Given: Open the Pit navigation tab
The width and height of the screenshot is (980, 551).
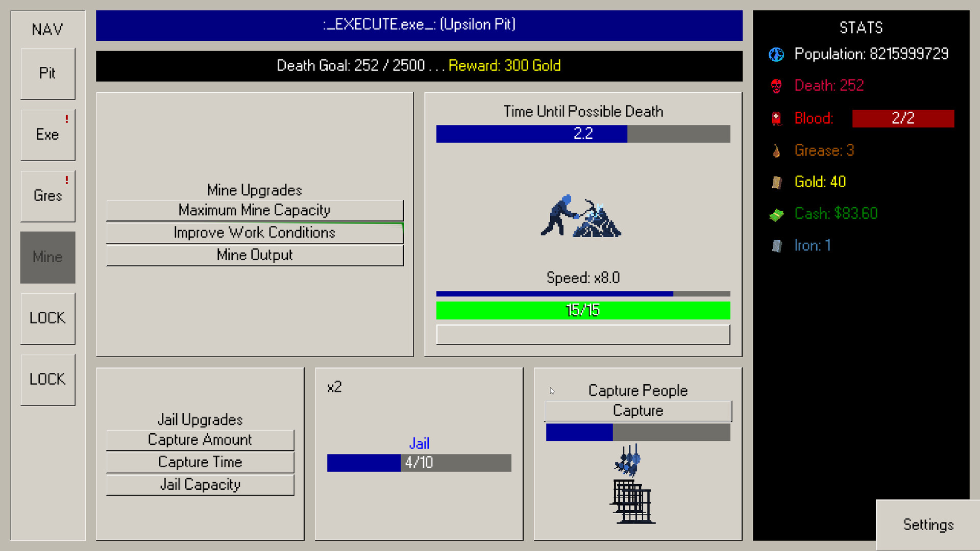Looking at the screenshot, I should (47, 73).
